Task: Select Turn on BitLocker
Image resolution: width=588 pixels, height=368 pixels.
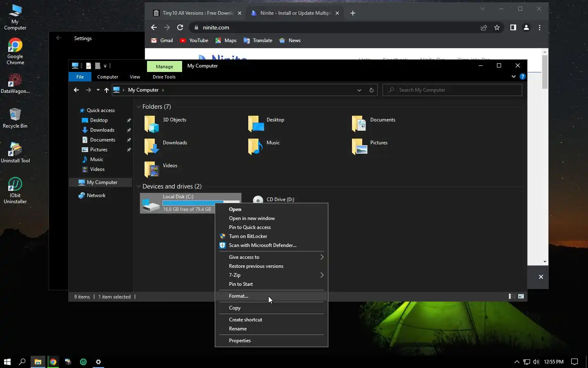Action: [x=271, y=236]
